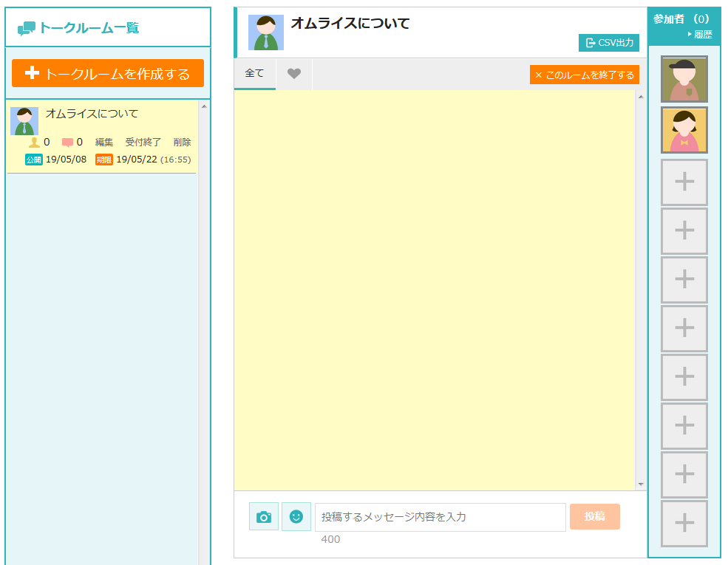728x565 pixels.
Task: Select the 全て tab
Action: [254, 74]
